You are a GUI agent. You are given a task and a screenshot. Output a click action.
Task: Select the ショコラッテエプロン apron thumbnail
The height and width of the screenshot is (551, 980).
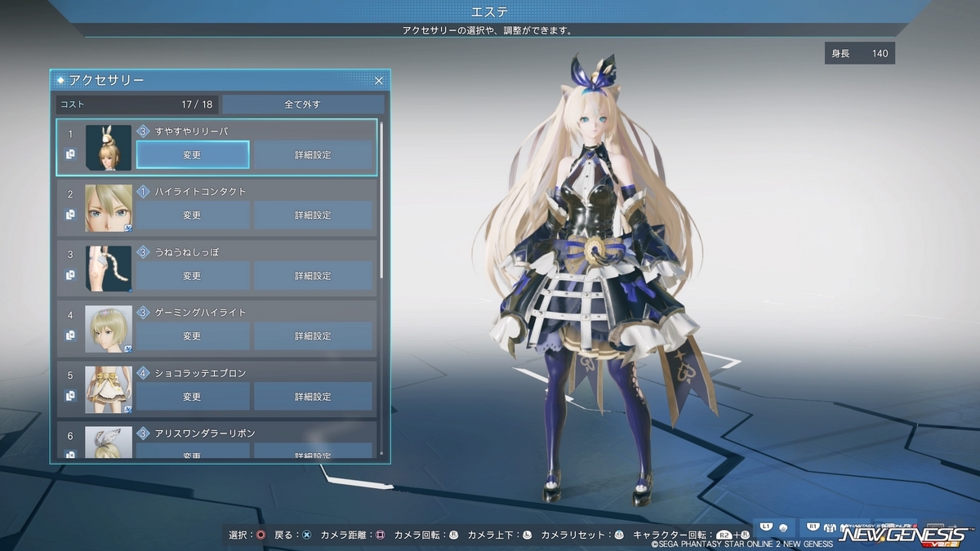pyautogui.click(x=109, y=389)
